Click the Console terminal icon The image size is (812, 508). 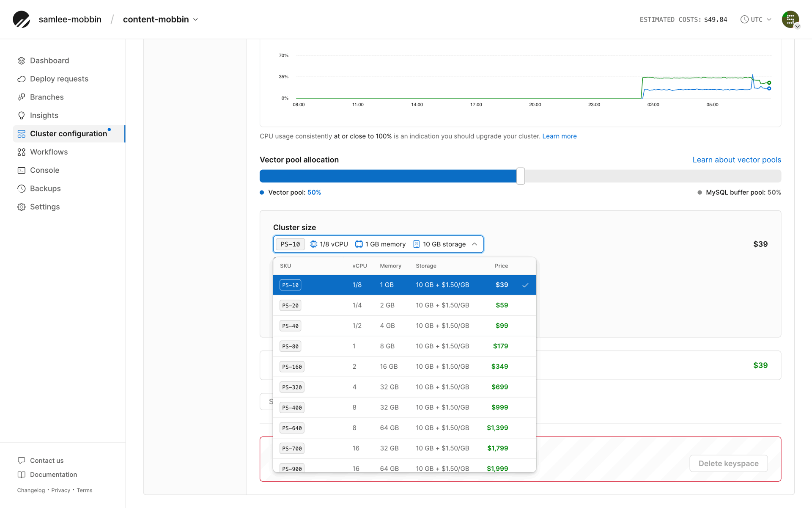pyautogui.click(x=22, y=170)
